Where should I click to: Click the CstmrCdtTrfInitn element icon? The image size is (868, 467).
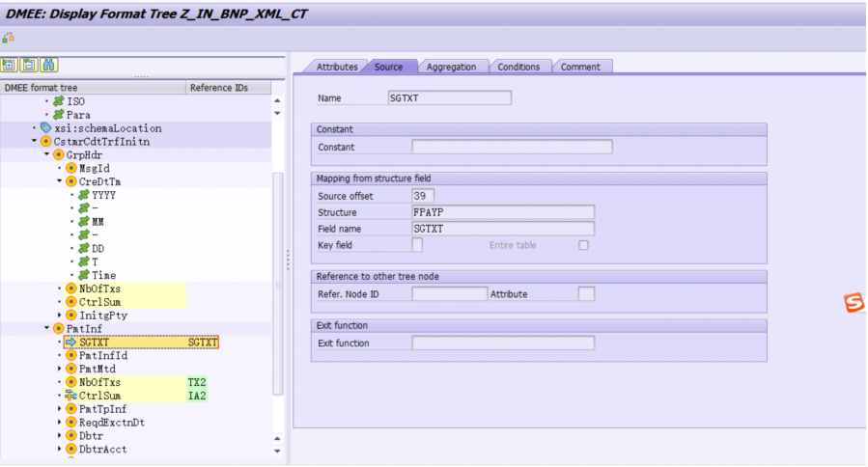click(x=46, y=142)
